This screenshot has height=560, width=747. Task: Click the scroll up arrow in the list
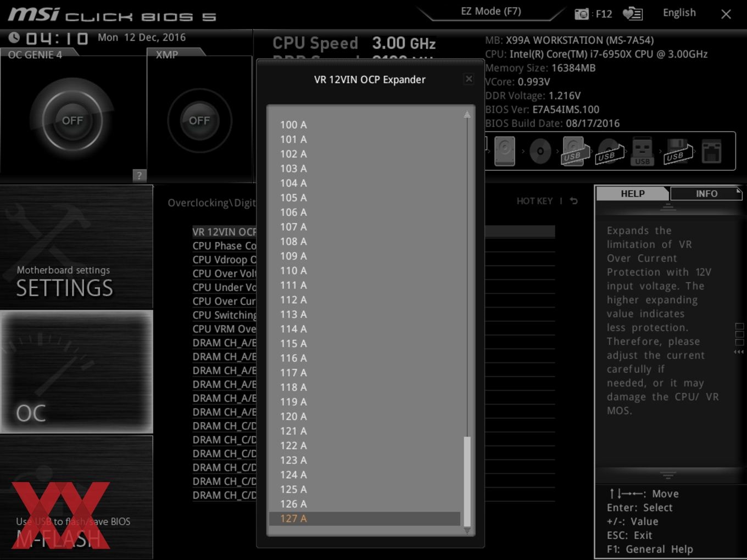(x=467, y=114)
